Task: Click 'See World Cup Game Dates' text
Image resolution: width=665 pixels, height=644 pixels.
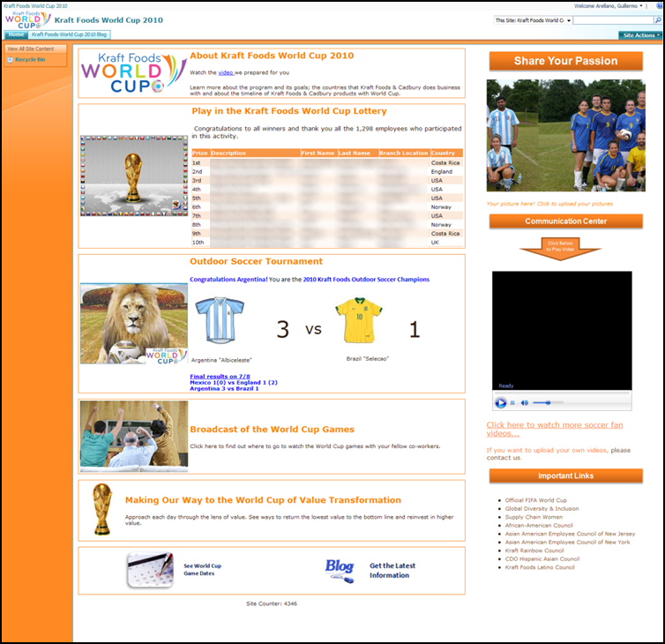Action: point(202,570)
